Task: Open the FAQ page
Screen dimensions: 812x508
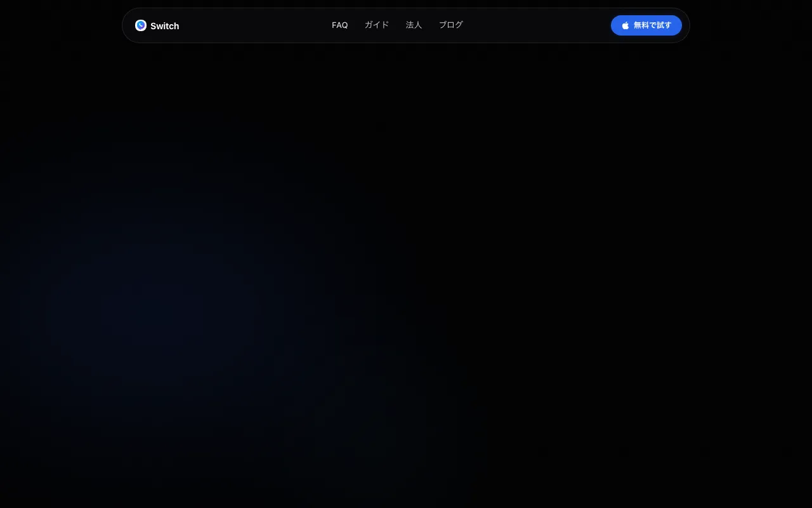Action: 340,25
